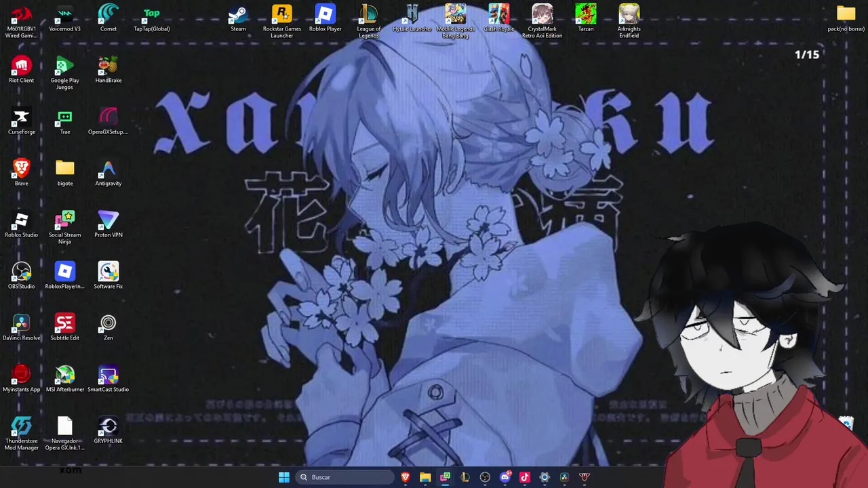
Task: Open League of Legends from the taskbar
Action: pos(465,477)
